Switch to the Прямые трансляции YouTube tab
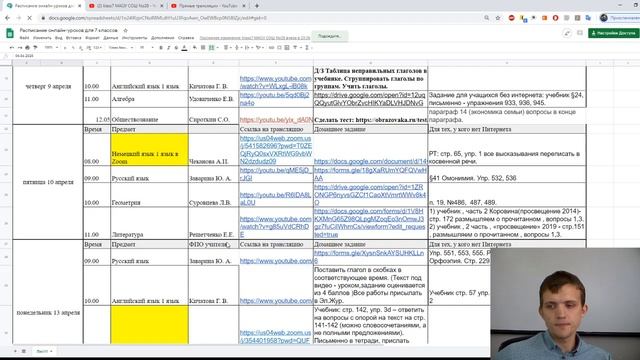Viewport: 640px width, 360px height. [x=208, y=6]
